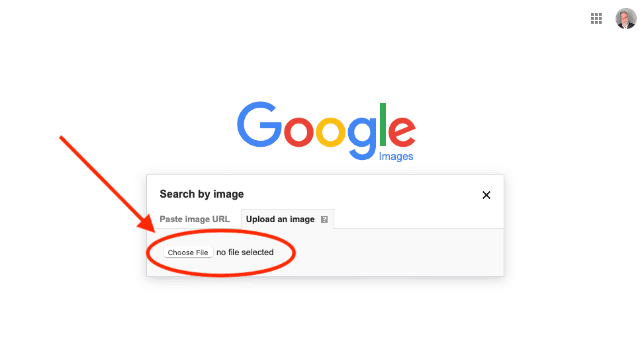Viewport: 644px width, 353px height.
Task: Click the "no file selected" text
Action: (x=245, y=253)
